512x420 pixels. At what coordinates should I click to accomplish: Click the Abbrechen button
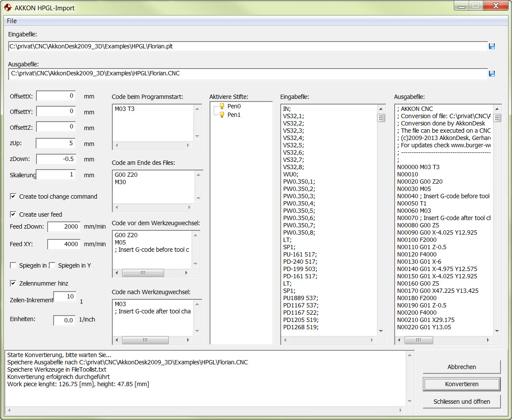461,367
